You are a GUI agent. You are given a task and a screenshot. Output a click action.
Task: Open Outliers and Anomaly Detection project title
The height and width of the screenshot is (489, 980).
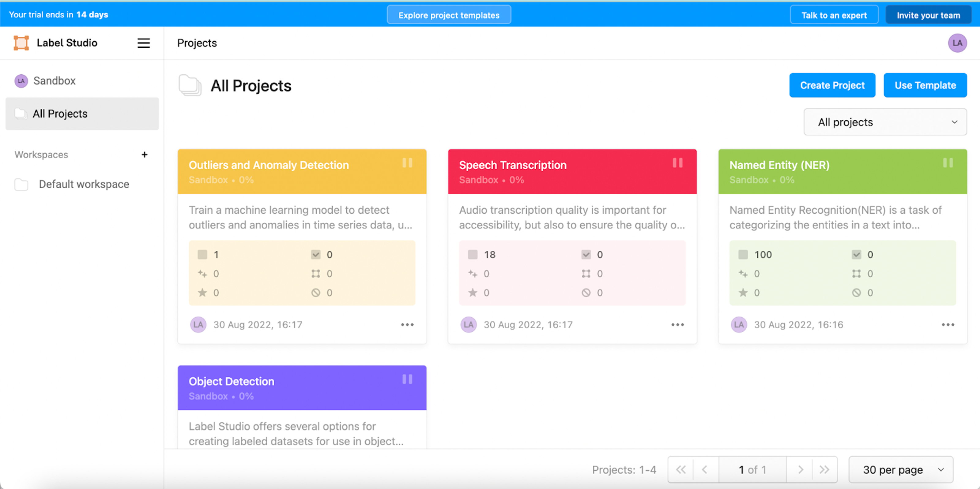pyautogui.click(x=269, y=165)
